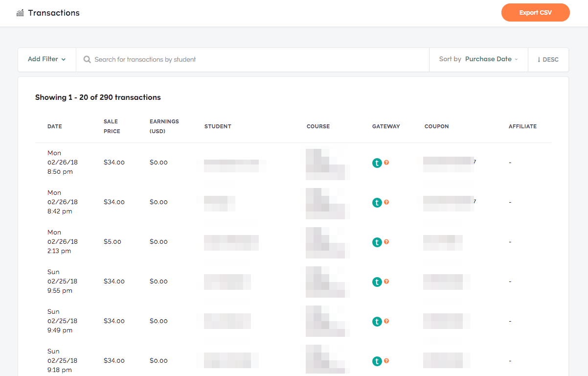Click gateway icon in the 8:42 pm row

pyautogui.click(x=377, y=203)
